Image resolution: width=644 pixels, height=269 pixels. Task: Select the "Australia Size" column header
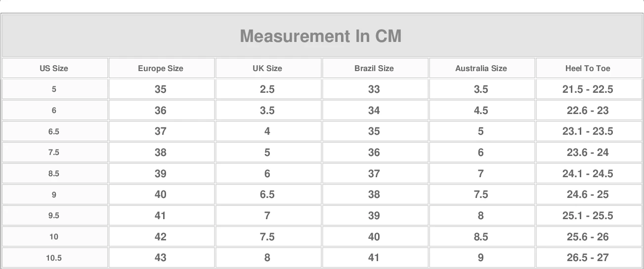point(481,69)
